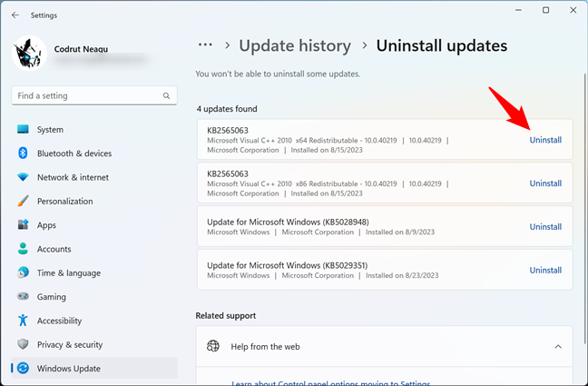Click the Bluetooth & devices icon
Viewport: 588px width, 386px height.
pyautogui.click(x=23, y=153)
